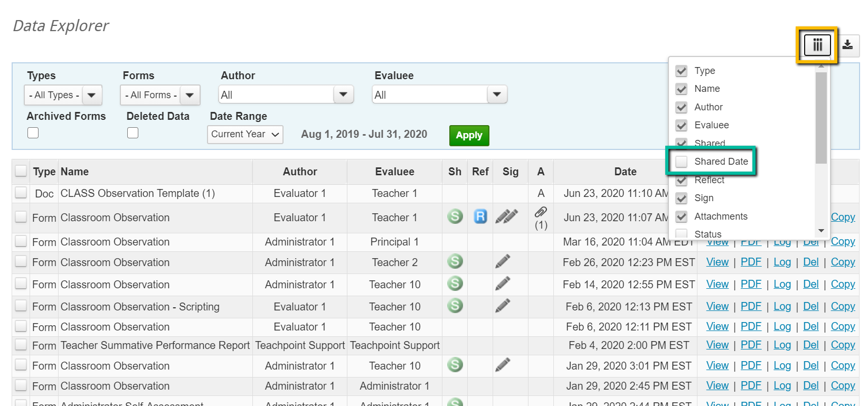This screenshot has height=406, width=868.
Task: Open the column chooser icon
Action: [817, 45]
